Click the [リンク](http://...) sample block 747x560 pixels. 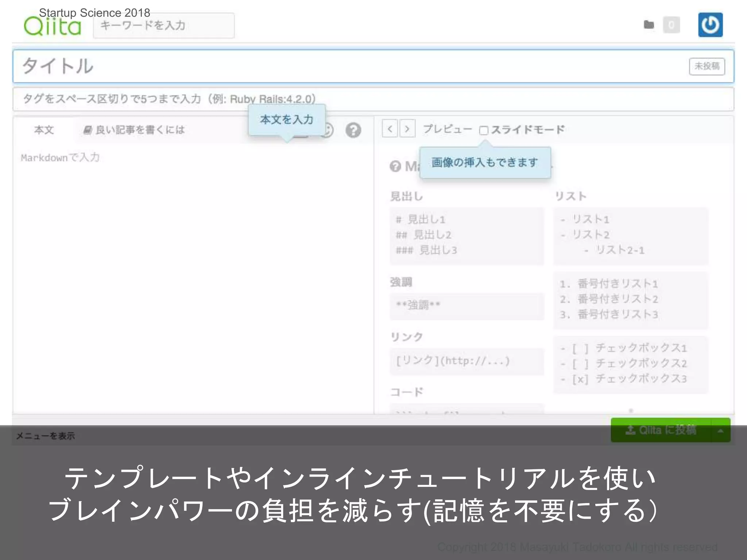pos(467,361)
